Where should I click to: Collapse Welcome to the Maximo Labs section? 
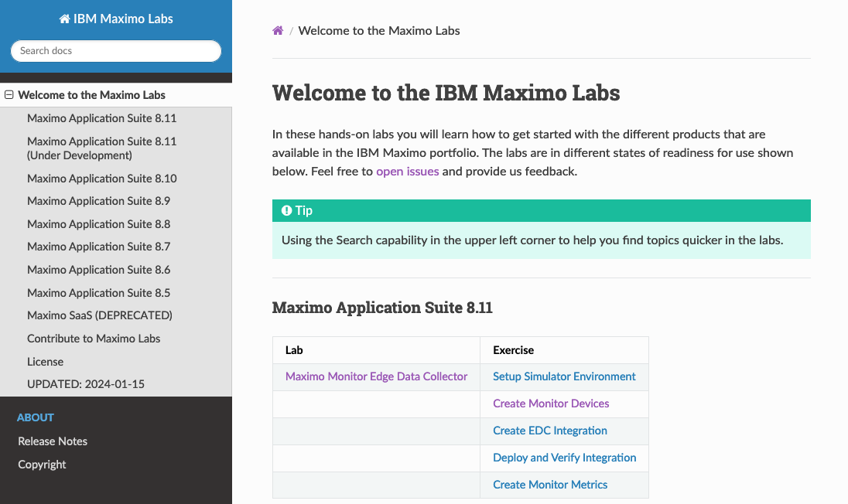pyautogui.click(x=9, y=95)
